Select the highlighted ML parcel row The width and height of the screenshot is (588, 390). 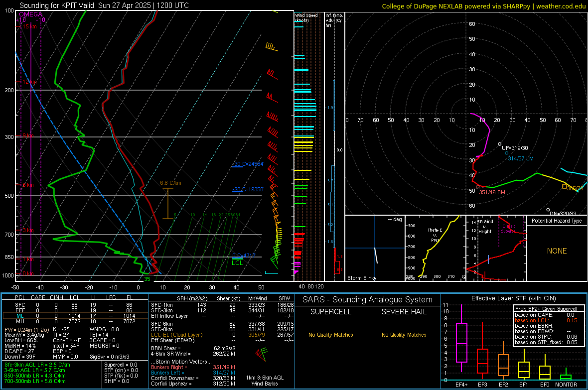(x=74, y=316)
